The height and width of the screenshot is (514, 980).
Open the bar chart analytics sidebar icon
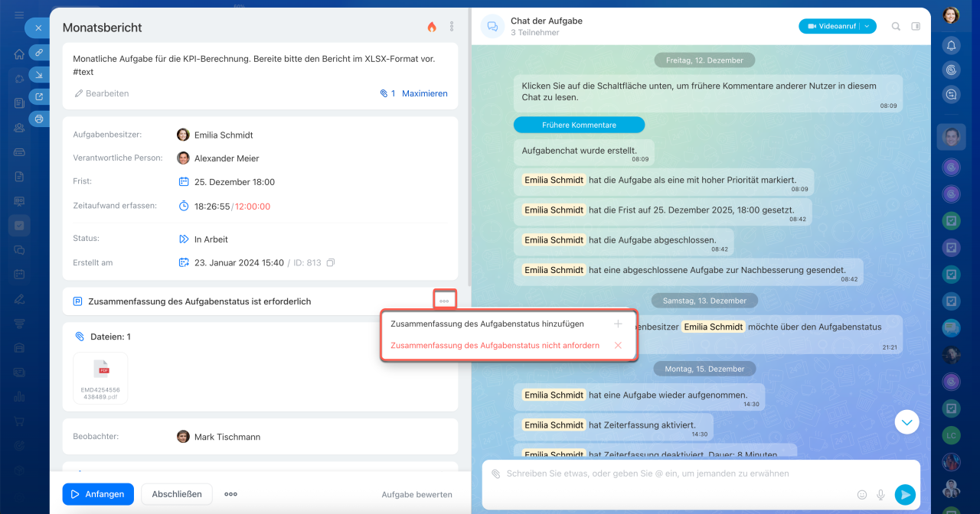[x=19, y=397]
